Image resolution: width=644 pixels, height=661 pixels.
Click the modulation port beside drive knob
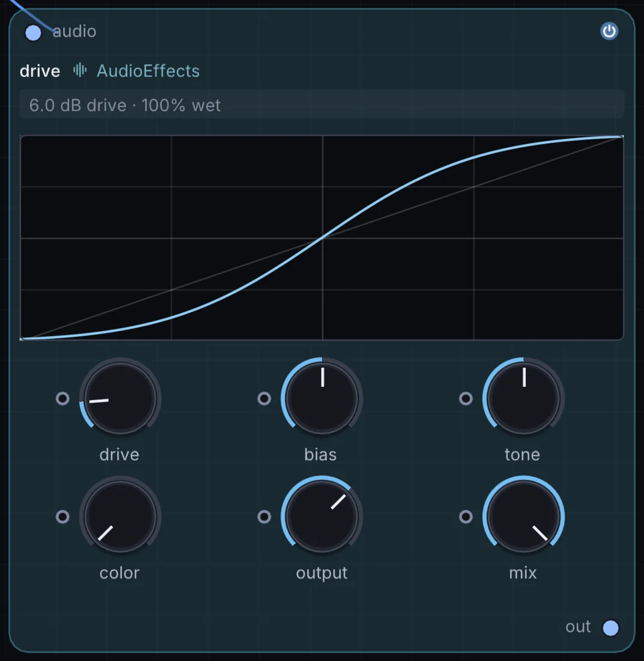pyautogui.click(x=62, y=398)
